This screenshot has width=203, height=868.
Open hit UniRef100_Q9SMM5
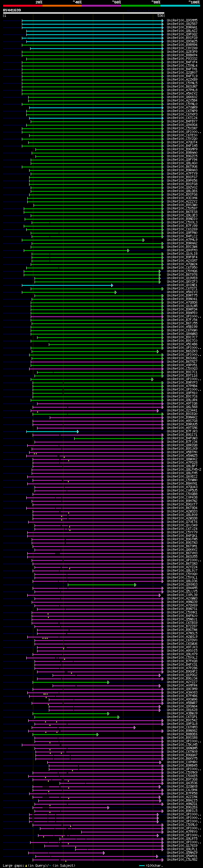(182, 21)
